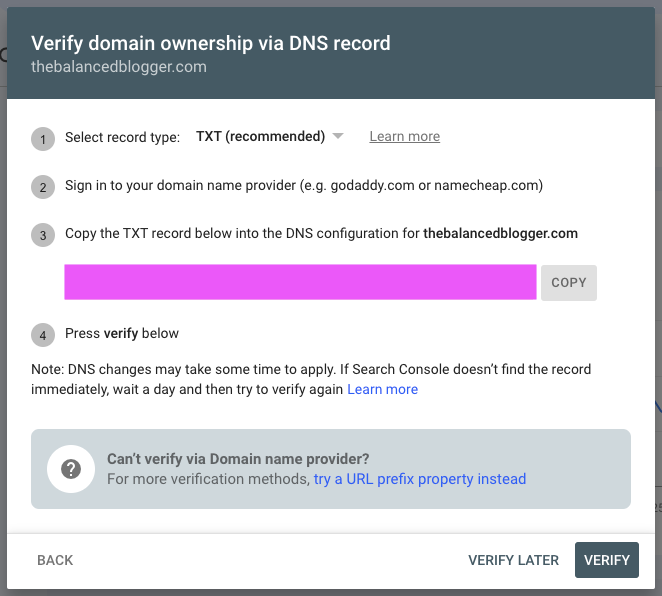Click the step 4 number circle
Image resolution: width=662 pixels, height=596 pixels.
click(43, 335)
